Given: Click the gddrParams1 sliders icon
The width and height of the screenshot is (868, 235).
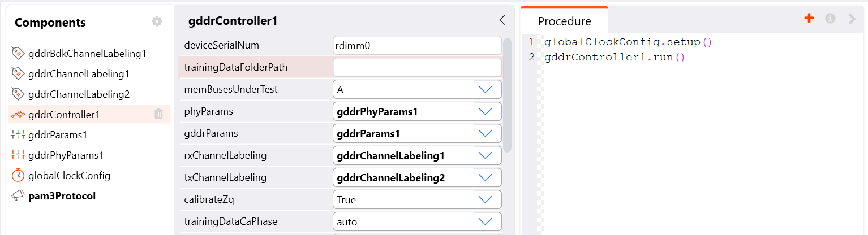Looking at the screenshot, I should click(x=18, y=134).
